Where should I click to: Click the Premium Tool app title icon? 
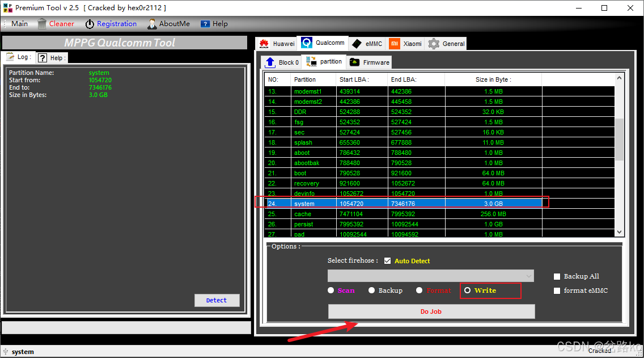pyautogui.click(x=7, y=8)
